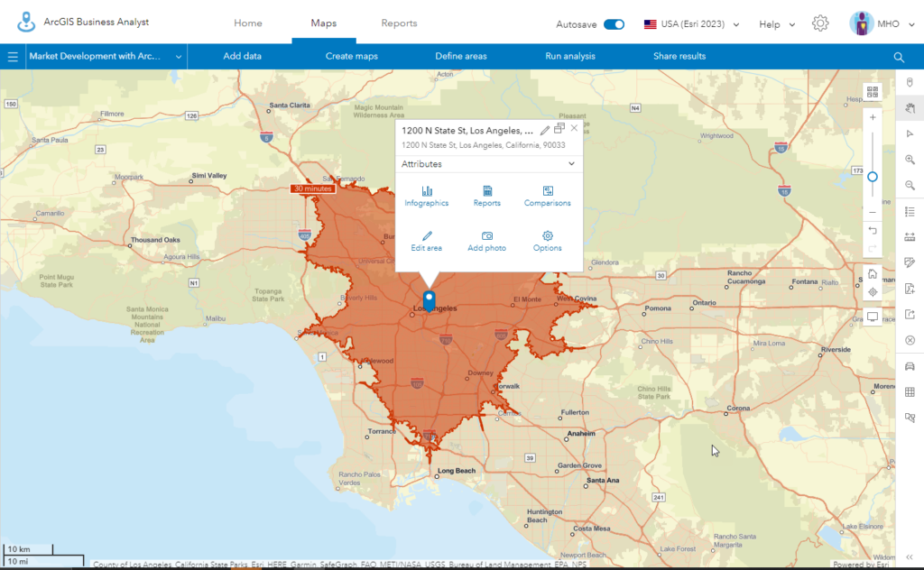The height and width of the screenshot is (570, 924).
Task: Switch to the Home tab
Action: point(248,23)
